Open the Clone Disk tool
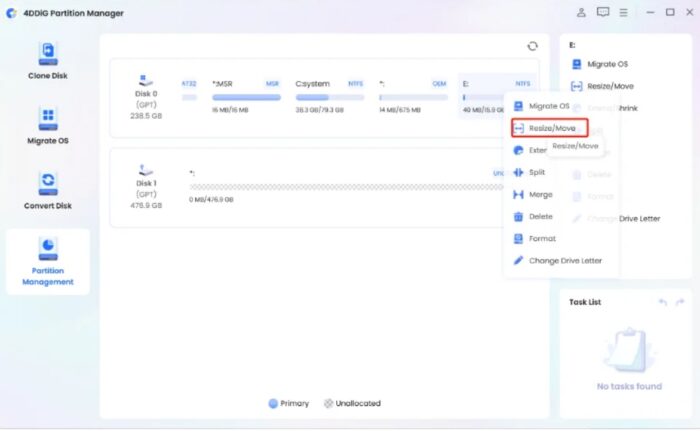Viewport: 700px width, 431px height. [x=48, y=61]
